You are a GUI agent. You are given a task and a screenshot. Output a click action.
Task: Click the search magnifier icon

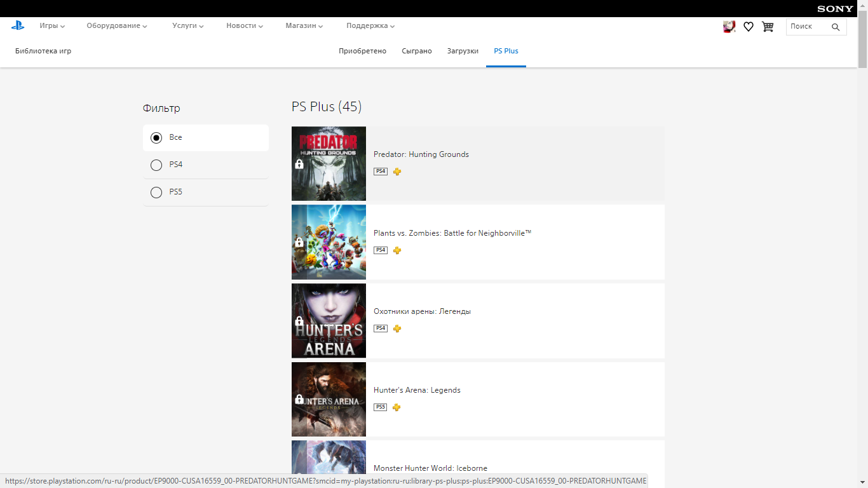click(836, 27)
